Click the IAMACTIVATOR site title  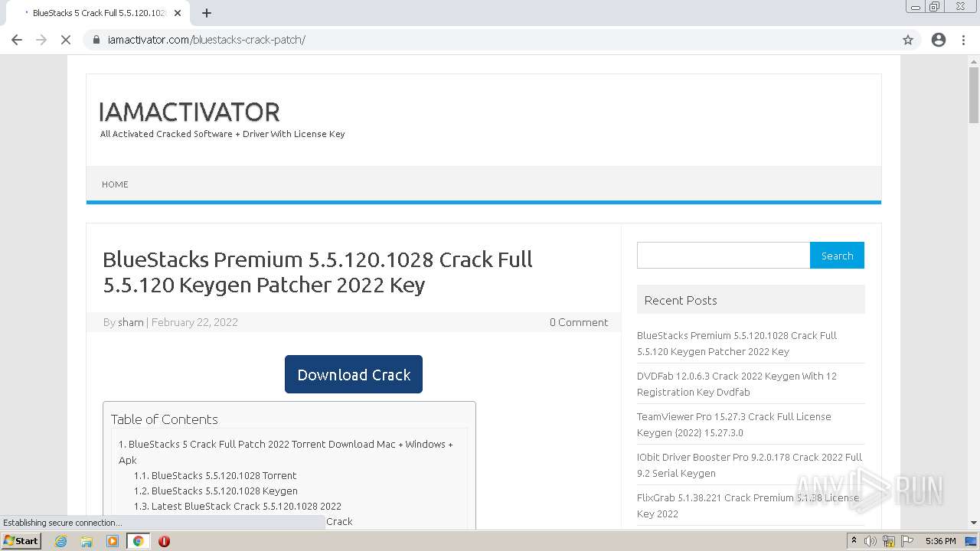click(189, 112)
